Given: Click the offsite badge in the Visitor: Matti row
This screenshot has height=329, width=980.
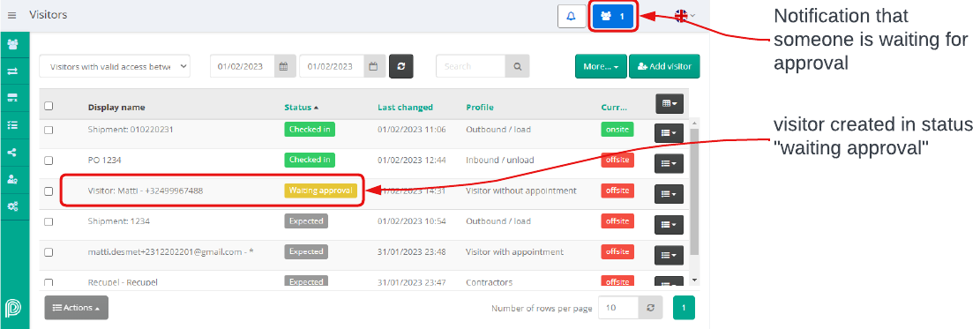Looking at the screenshot, I should tap(617, 191).
